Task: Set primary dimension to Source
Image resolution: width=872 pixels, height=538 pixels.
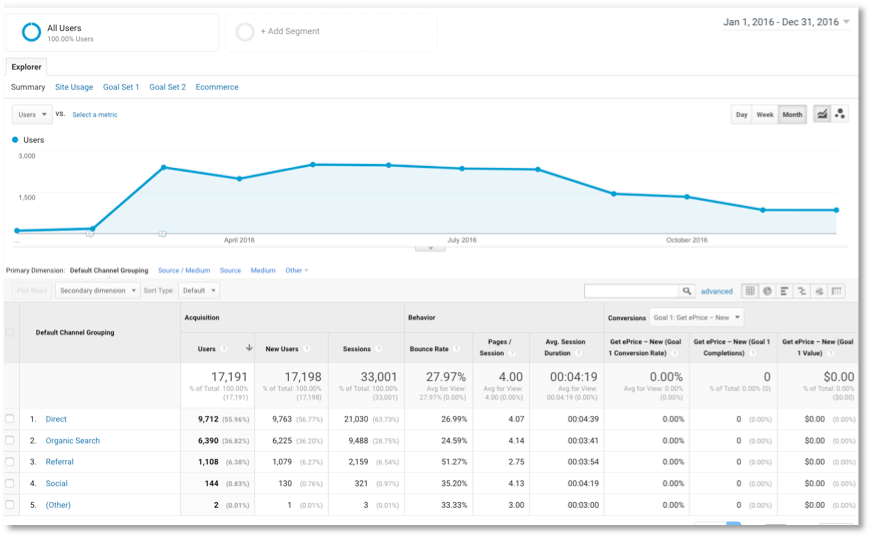Action: (x=230, y=270)
